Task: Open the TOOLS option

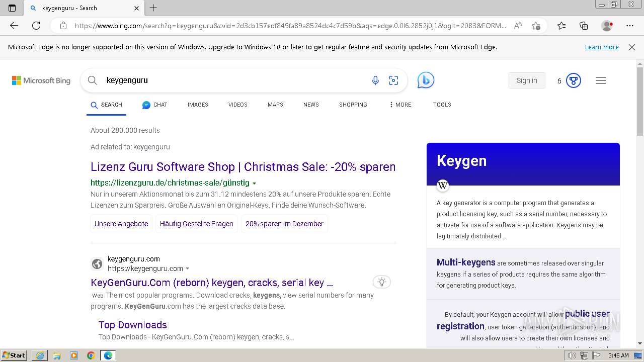Action: (442, 105)
